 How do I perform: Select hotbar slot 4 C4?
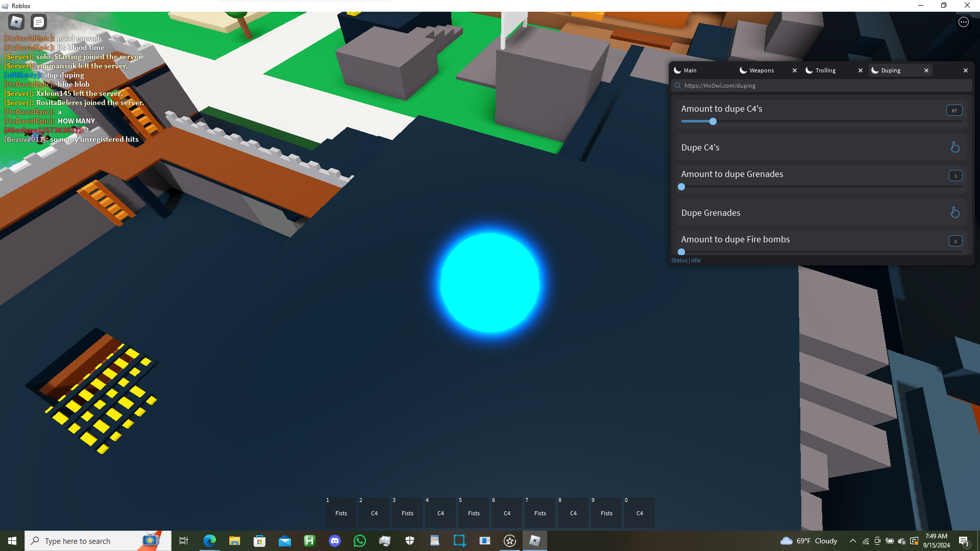440,513
